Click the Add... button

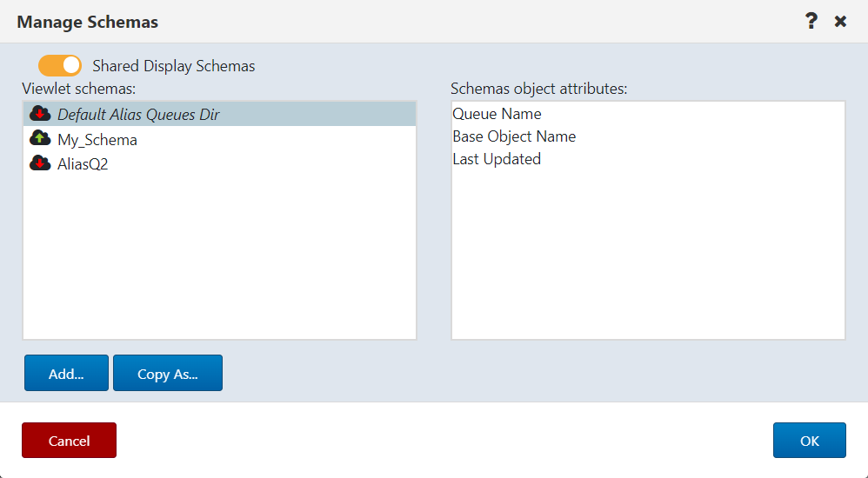click(x=66, y=374)
